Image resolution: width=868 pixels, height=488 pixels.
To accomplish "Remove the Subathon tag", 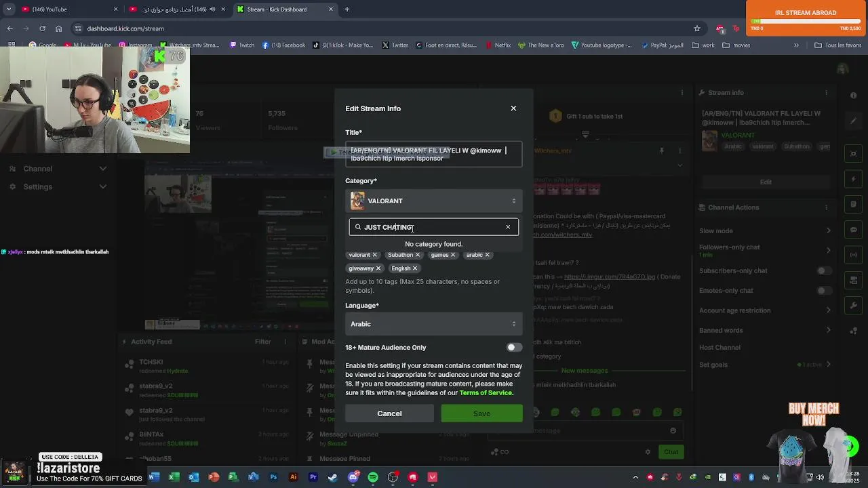I will [418, 255].
